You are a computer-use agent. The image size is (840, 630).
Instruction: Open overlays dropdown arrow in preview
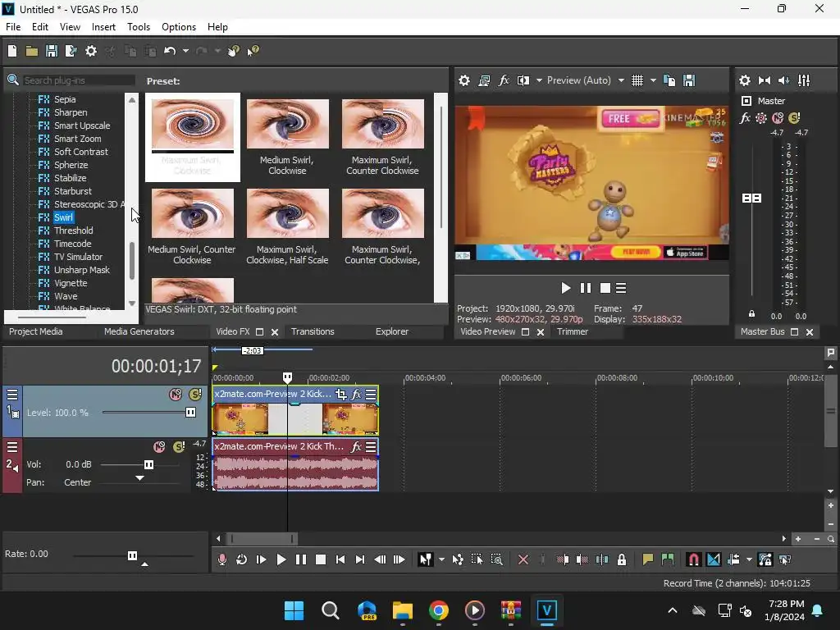tap(653, 80)
